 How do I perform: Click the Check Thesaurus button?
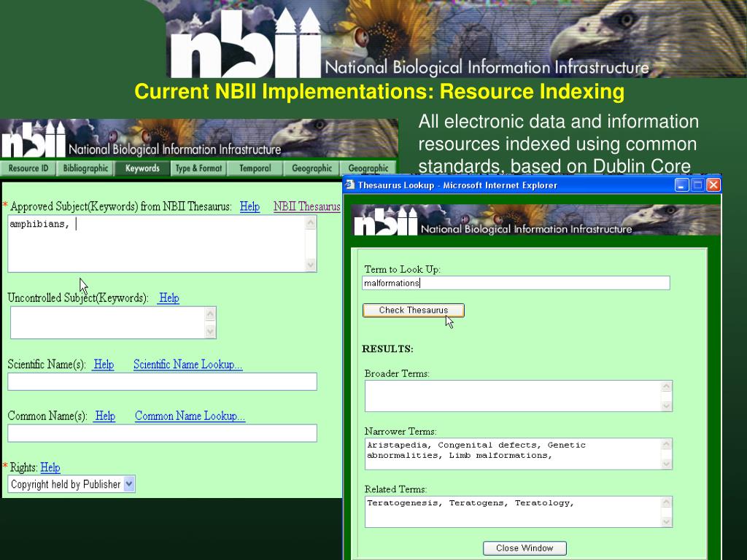(413, 310)
